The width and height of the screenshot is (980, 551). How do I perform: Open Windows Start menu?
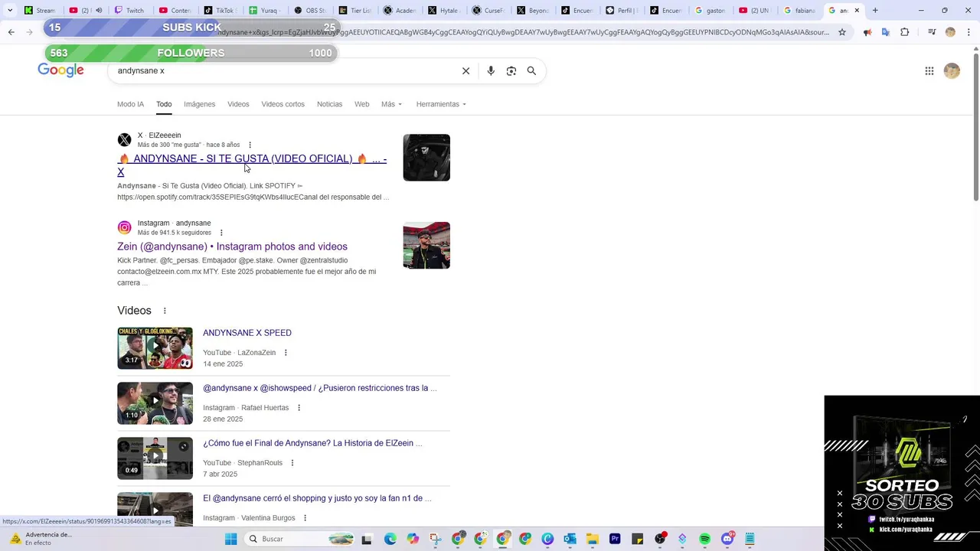[x=231, y=539]
